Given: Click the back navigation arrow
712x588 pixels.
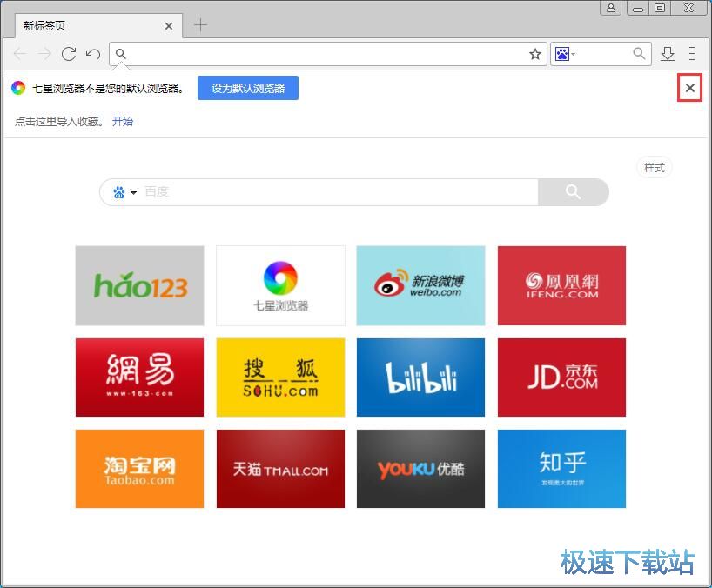Looking at the screenshot, I should coord(20,54).
